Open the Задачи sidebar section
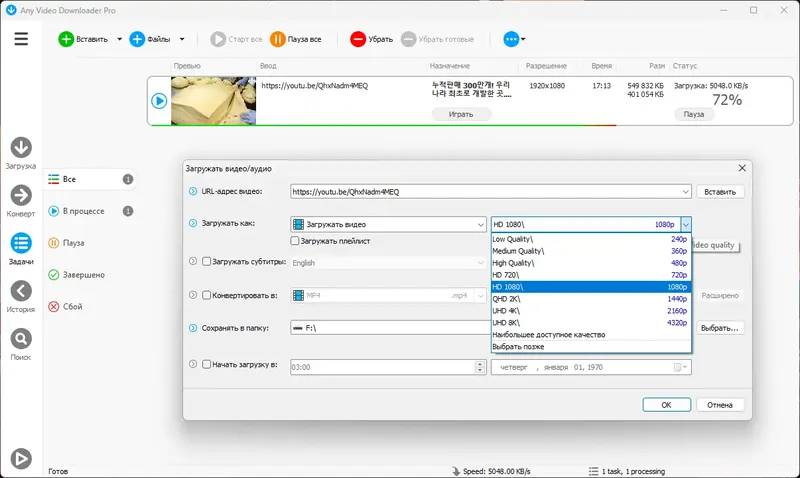Image resolution: width=800 pixels, height=478 pixels. [21, 249]
